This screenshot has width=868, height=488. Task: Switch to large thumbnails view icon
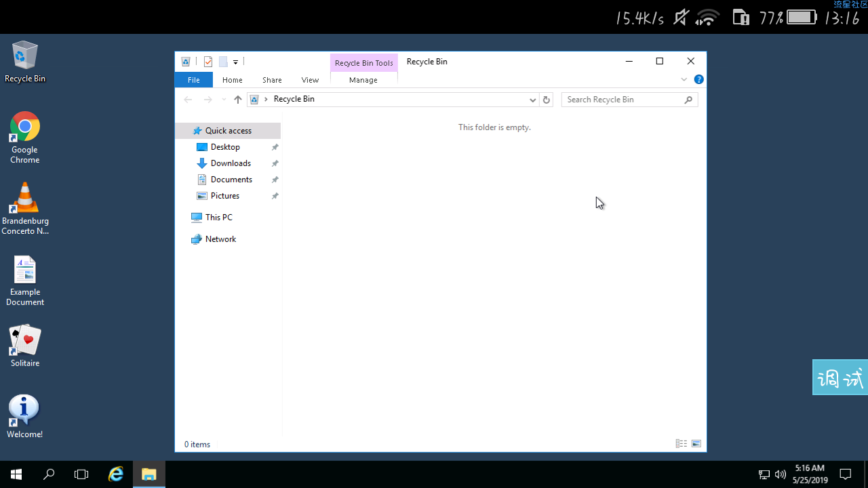coord(696,444)
